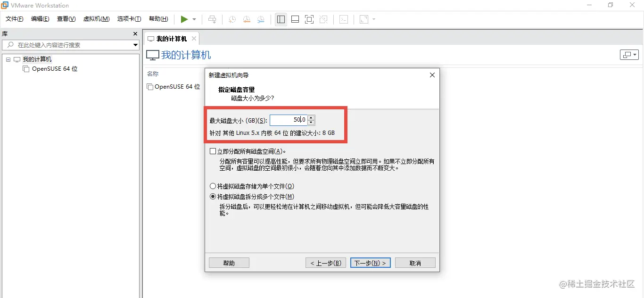Open the snapshot manager icon
Image resolution: width=644 pixels, height=298 pixels.
pos(261,19)
